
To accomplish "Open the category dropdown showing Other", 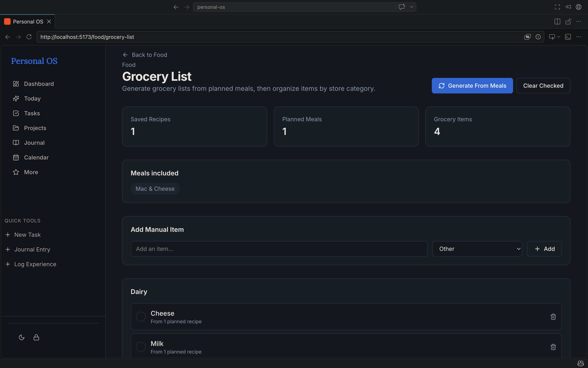I will tap(477, 249).
